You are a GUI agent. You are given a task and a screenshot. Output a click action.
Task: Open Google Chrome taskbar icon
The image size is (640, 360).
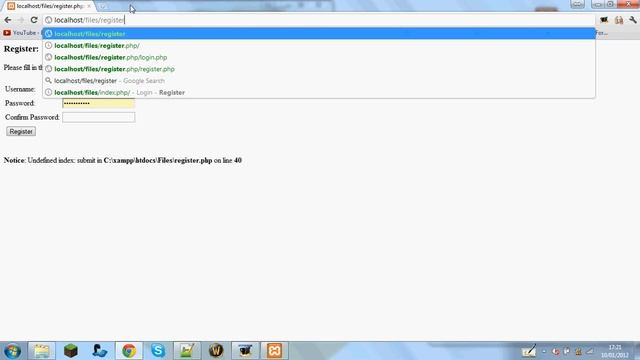(x=129, y=351)
